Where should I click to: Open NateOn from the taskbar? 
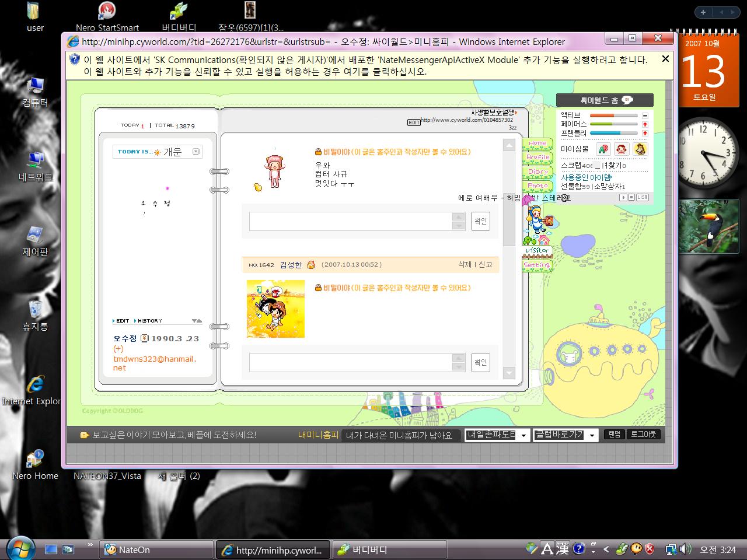[155, 549]
